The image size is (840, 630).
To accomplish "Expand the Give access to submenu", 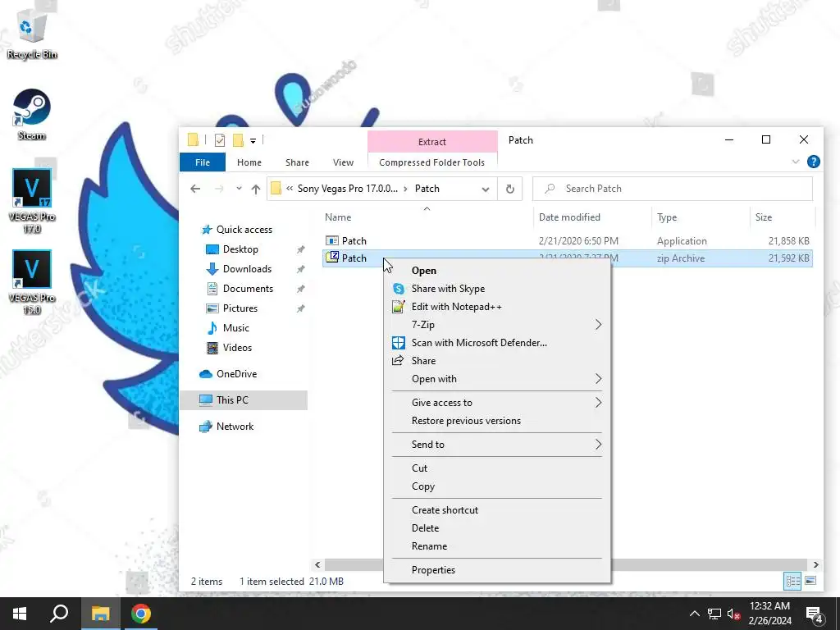I will pyautogui.click(x=497, y=403).
